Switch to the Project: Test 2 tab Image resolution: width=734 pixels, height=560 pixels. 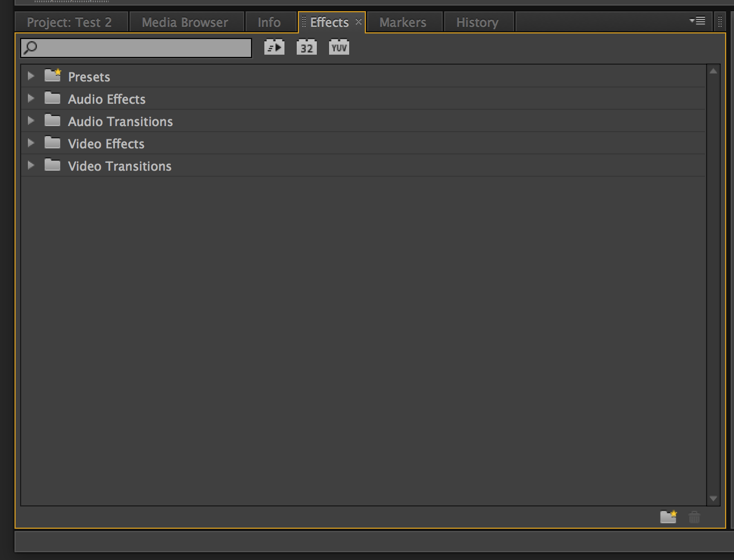coord(69,22)
